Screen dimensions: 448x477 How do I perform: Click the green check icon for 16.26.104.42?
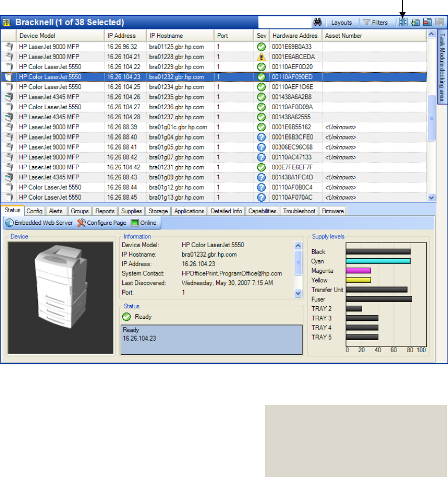pyautogui.click(x=261, y=167)
